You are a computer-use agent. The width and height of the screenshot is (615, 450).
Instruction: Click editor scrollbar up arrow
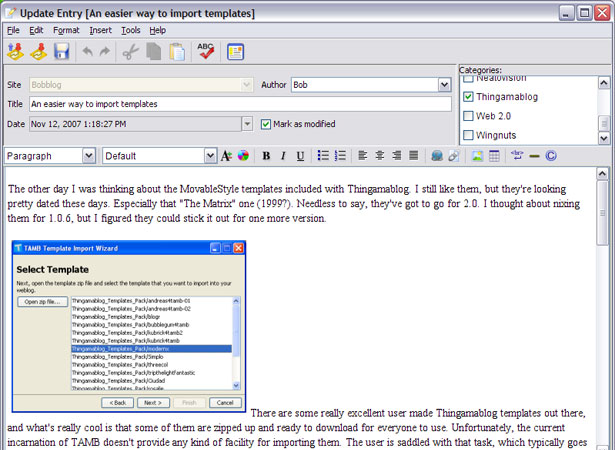602,173
